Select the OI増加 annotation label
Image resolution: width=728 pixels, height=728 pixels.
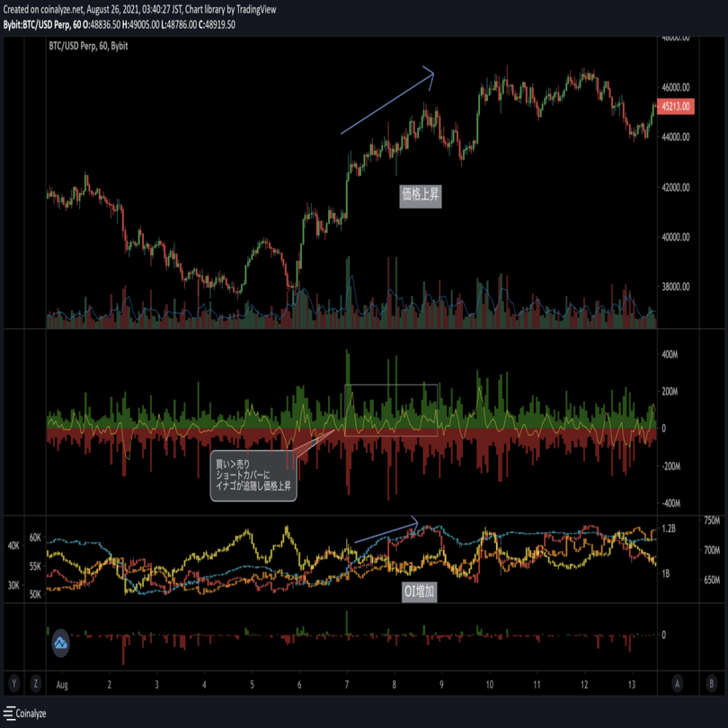tap(419, 591)
